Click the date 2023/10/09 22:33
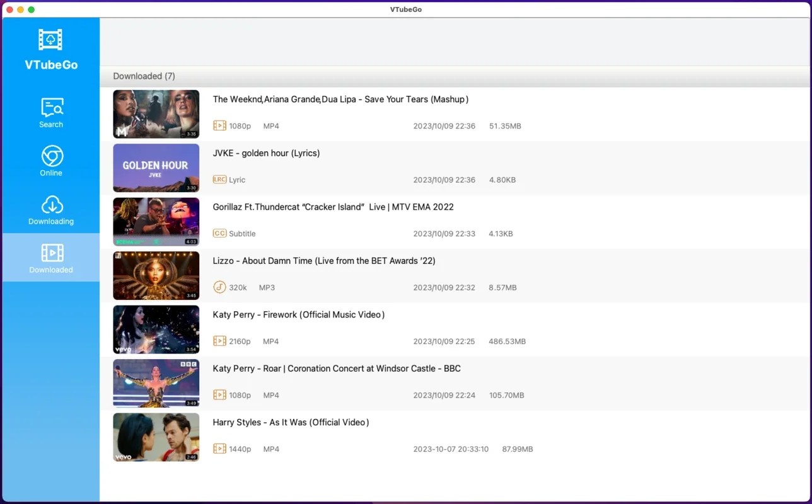The image size is (812, 504). [444, 234]
